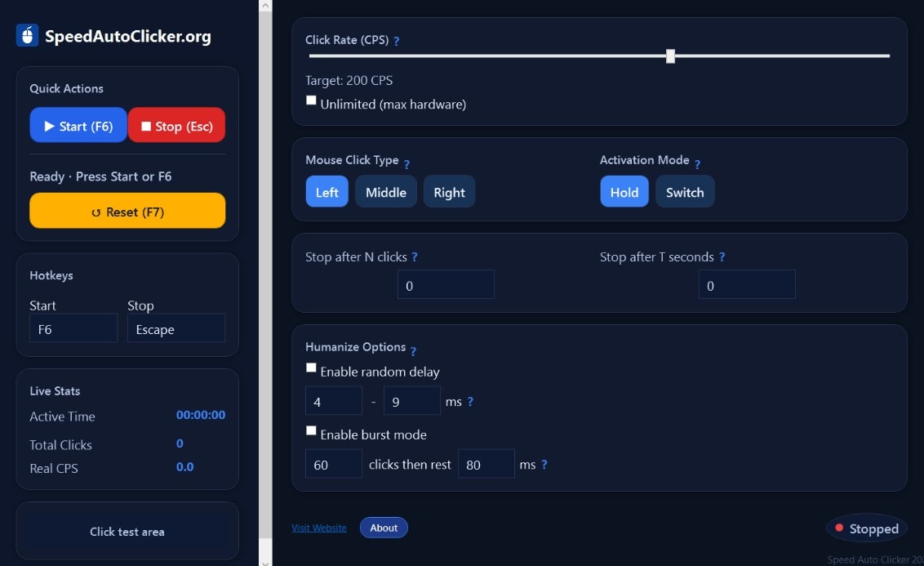This screenshot has height=566, width=924.
Task: Click the Target: 200 CPS text
Action: click(349, 80)
